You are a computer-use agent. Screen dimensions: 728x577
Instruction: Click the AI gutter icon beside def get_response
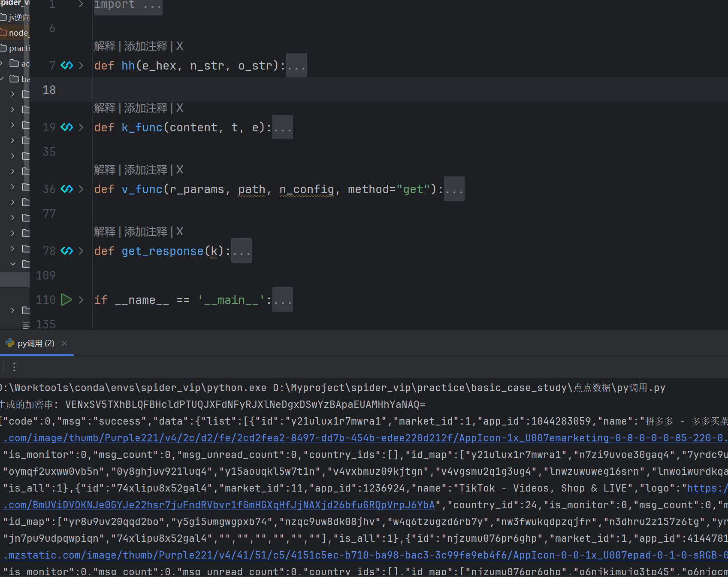point(66,251)
